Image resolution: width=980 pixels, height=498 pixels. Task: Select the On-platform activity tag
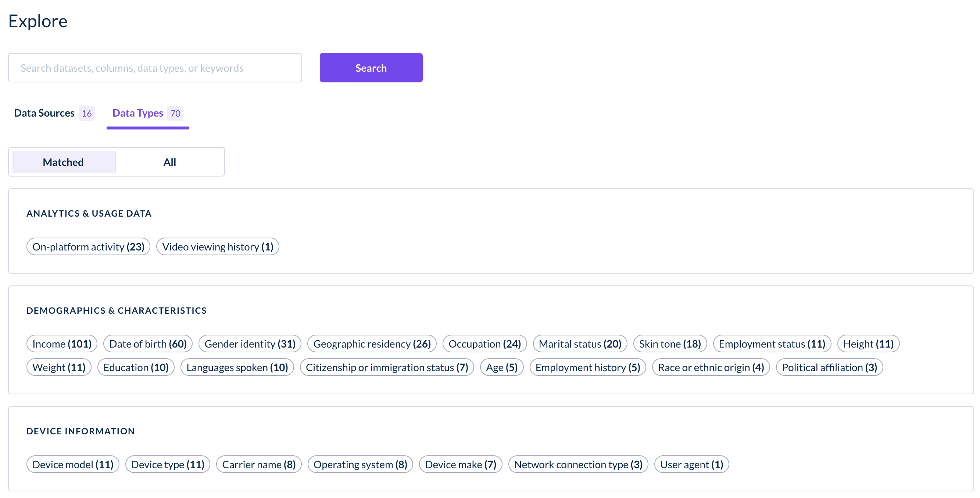88,246
